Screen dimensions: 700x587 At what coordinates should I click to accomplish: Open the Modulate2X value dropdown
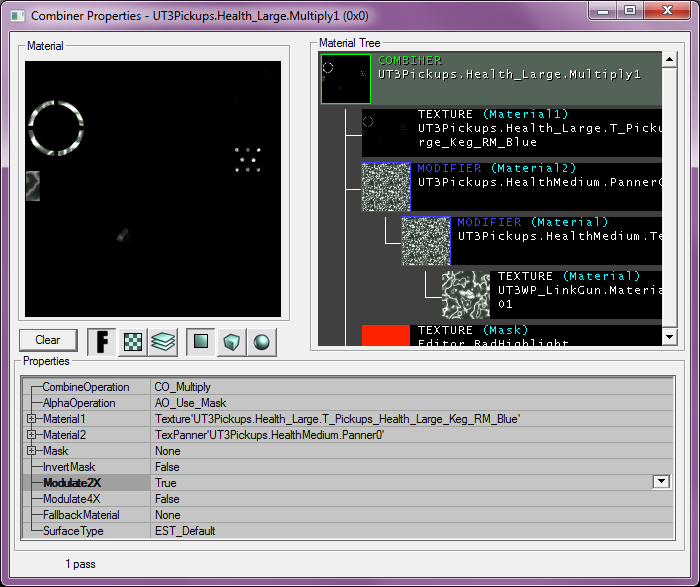tap(660, 482)
